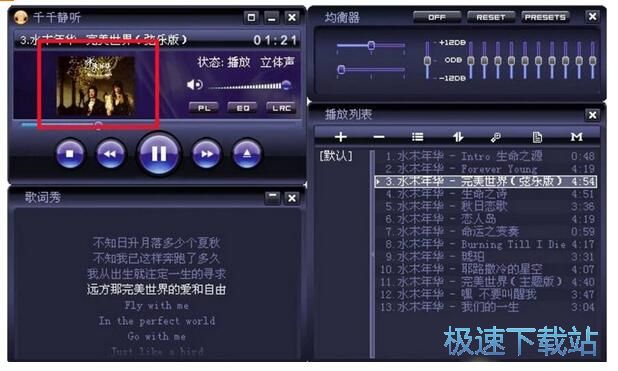The image size is (618, 371).
Task: Click the album cover thumbnail
Action: coord(96,86)
